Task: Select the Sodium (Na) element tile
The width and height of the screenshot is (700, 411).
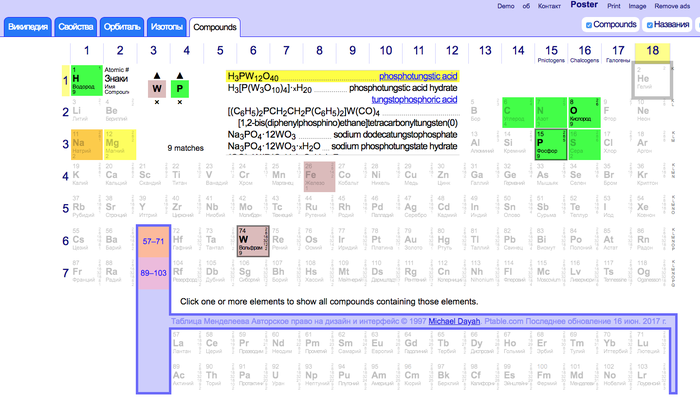Action: [x=85, y=145]
